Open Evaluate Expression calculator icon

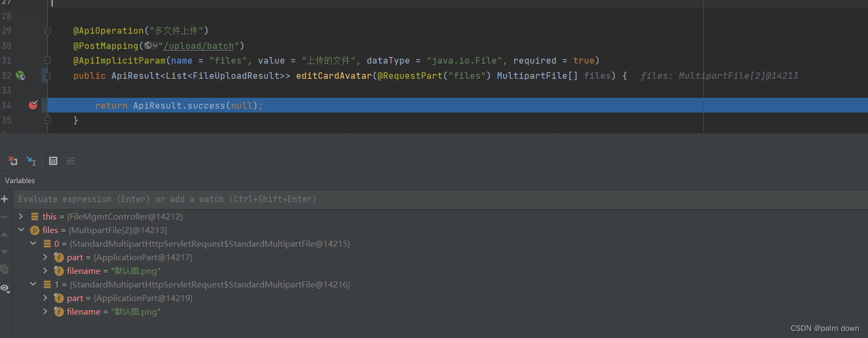(53, 161)
